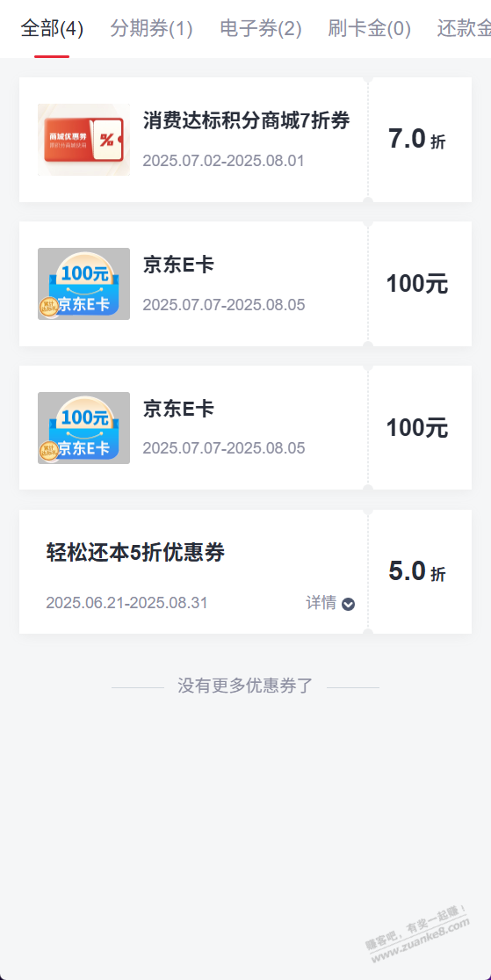Image resolution: width=491 pixels, height=980 pixels.
Task: Select the 消费达标积分商城7折券 title
Action: 247,120
